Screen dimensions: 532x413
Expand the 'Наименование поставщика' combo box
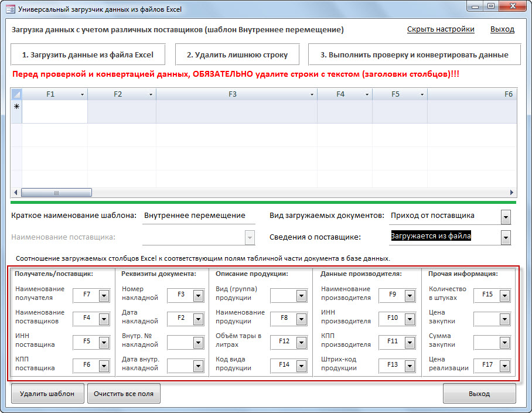click(250, 238)
